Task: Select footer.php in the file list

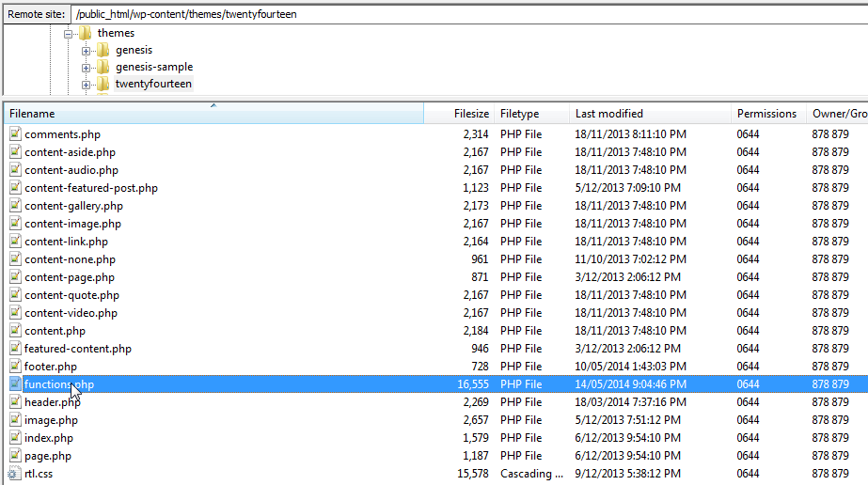Action: click(51, 367)
